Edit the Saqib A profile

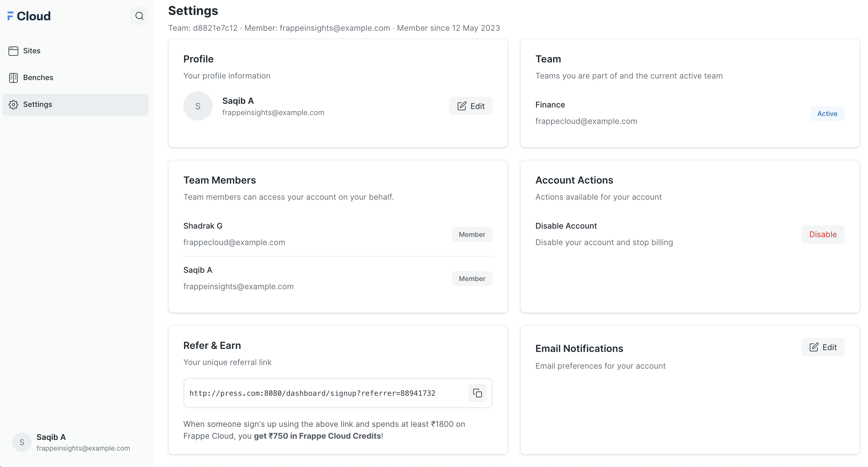[x=471, y=106]
